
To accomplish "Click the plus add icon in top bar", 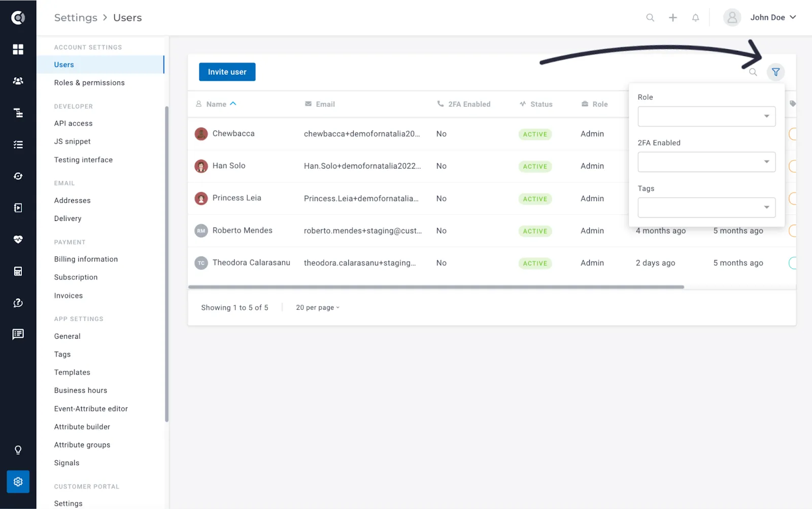I will point(673,18).
